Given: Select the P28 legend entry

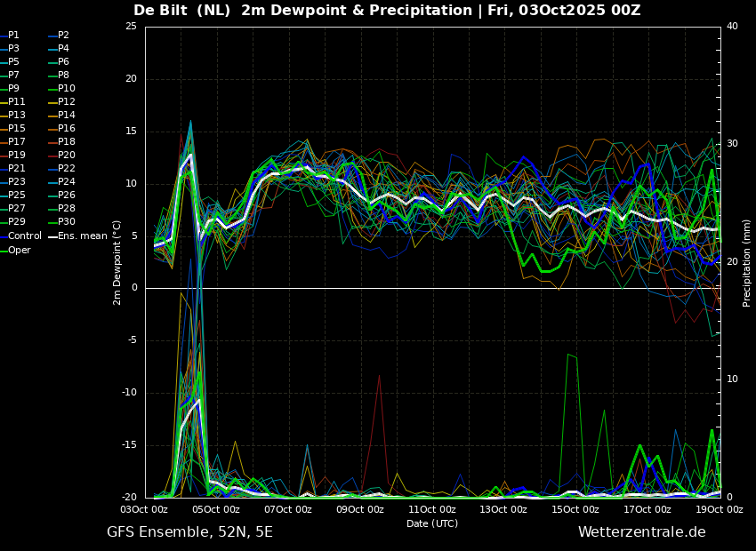Looking at the screenshot, I should coord(62,208).
